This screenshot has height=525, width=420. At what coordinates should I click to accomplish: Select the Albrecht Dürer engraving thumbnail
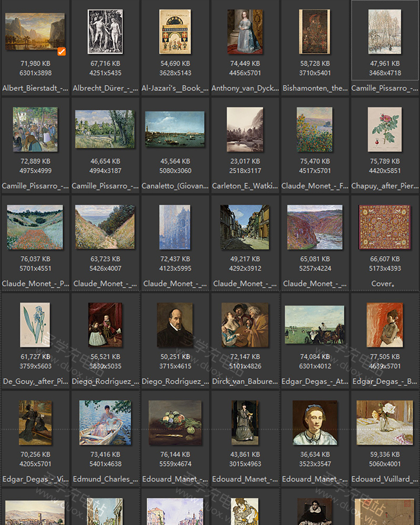click(105, 31)
